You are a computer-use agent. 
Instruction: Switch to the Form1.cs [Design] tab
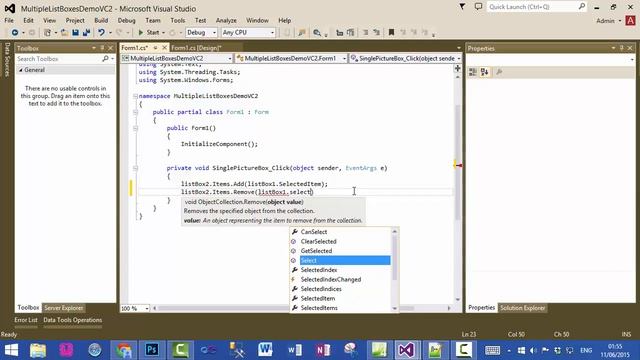click(x=196, y=48)
